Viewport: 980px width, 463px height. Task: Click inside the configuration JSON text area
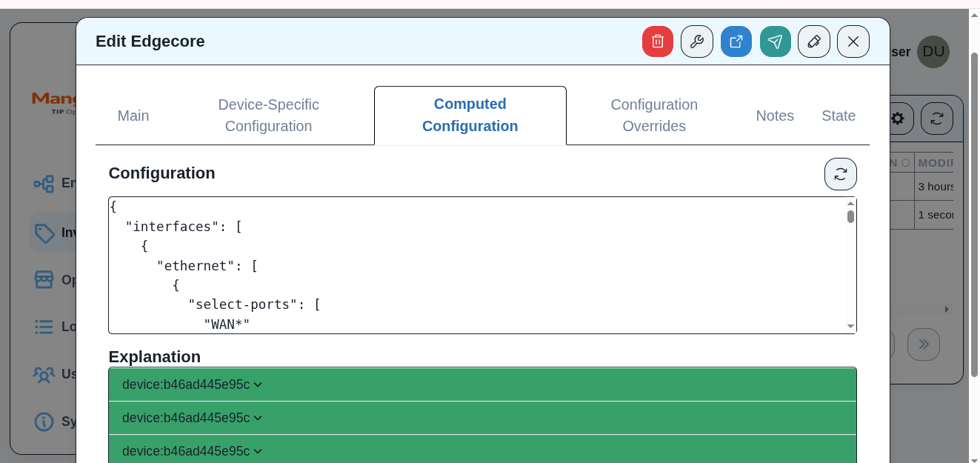coord(477,265)
